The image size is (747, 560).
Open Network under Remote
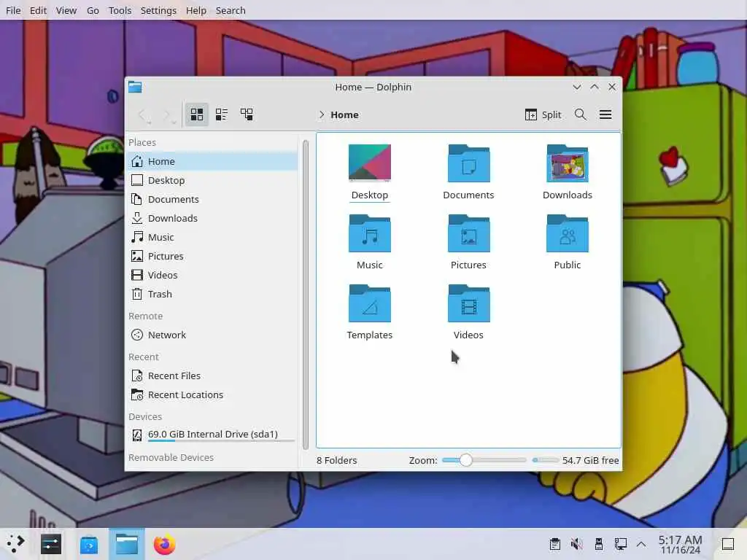coord(212,335)
